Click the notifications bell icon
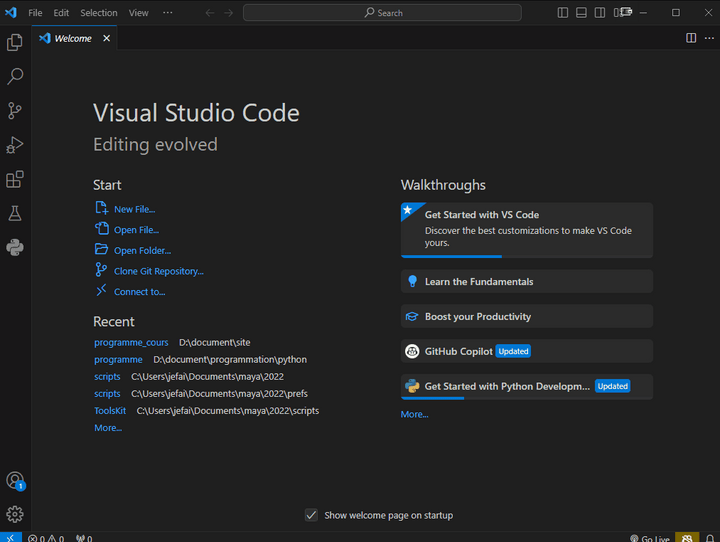 (710, 538)
